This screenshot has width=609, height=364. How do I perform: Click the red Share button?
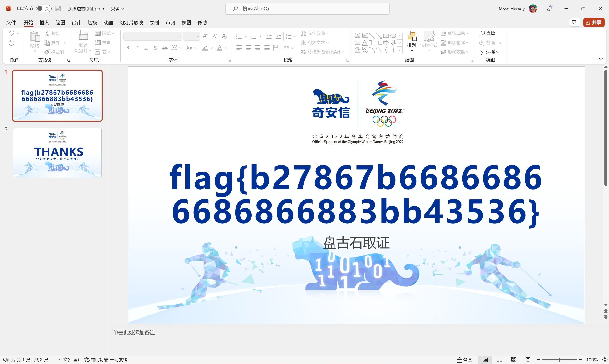[594, 23]
